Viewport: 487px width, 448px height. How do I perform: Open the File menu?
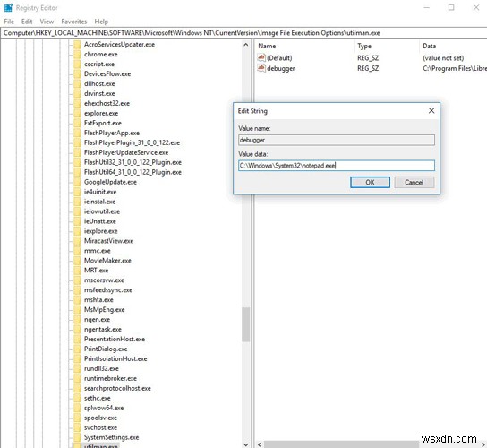[9, 22]
